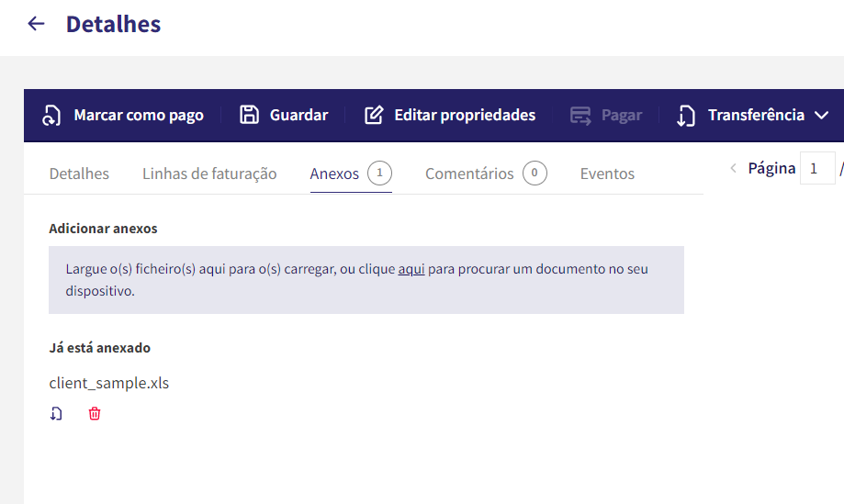The image size is (844, 504).
Task: Click the Pagar card icon
Action: pos(580,115)
